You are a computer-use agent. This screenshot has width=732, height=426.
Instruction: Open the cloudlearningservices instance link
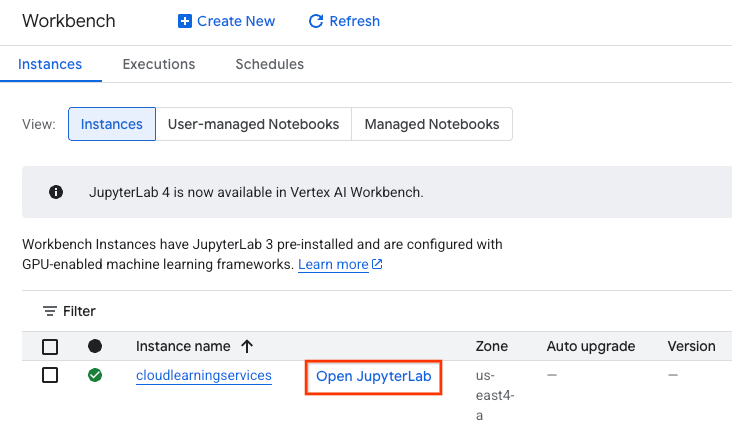(x=204, y=376)
